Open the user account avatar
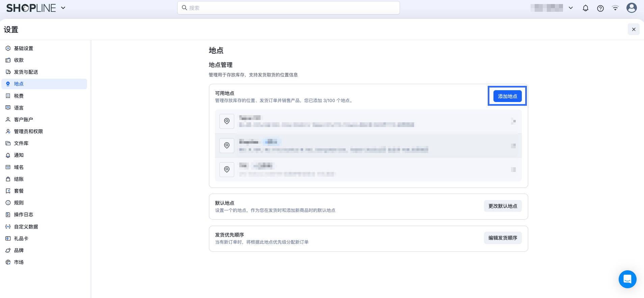The image size is (644, 298). [x=632, y=8]
